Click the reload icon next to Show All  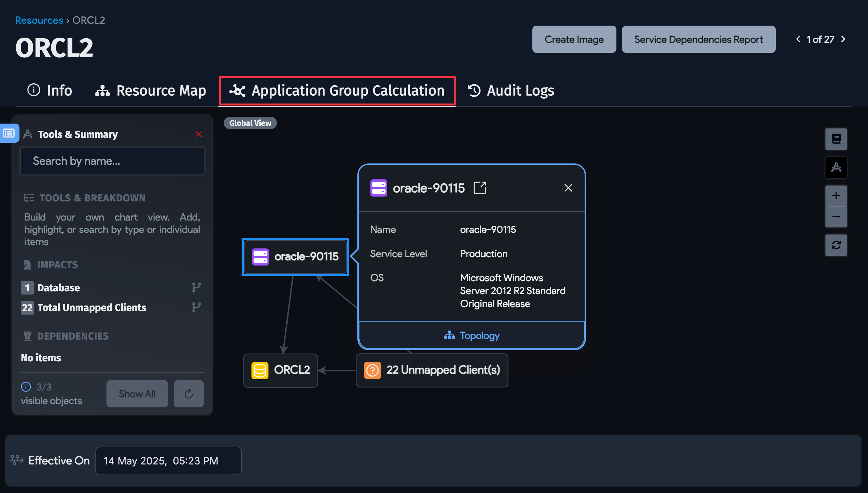click(188, 393)
